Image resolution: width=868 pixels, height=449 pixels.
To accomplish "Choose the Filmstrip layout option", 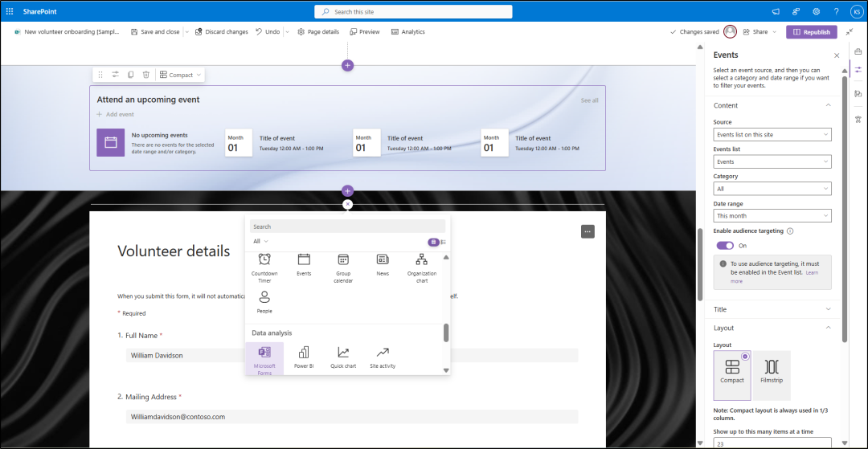I will click(772, 375).
